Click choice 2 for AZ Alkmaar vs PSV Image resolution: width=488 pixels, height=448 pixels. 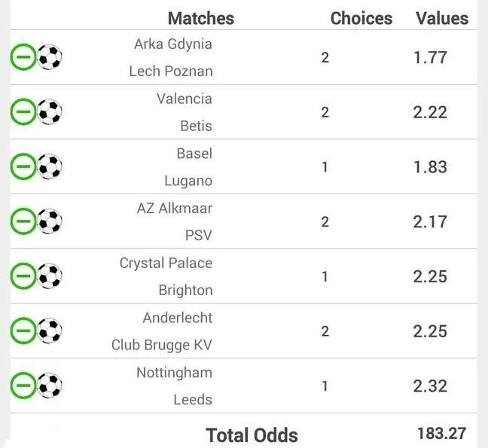325,221
